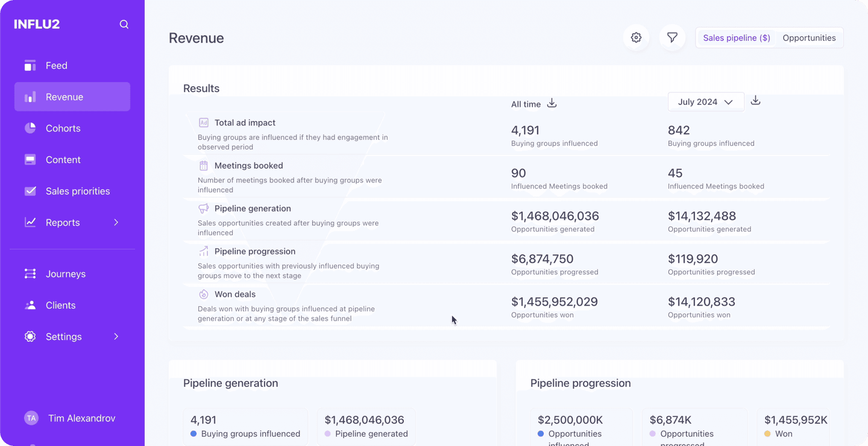Go to the Content page

[63, 160]
